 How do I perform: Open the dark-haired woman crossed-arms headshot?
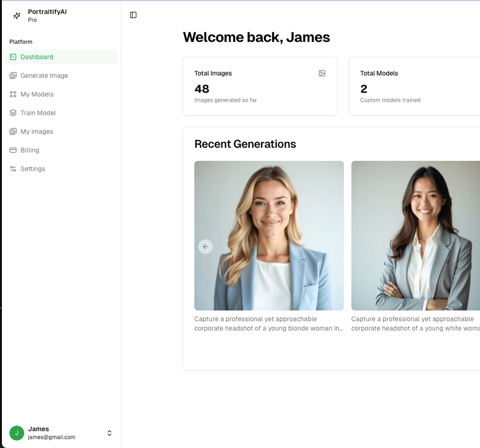coord(415,235)
